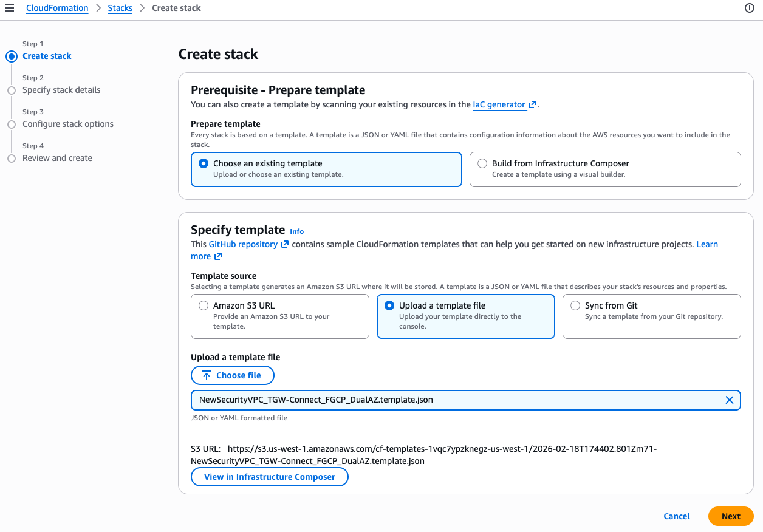Click the Step 1 Create stack indicator circle
The image size is (763, 532).
pyautogui.click(x=11, y=56)
